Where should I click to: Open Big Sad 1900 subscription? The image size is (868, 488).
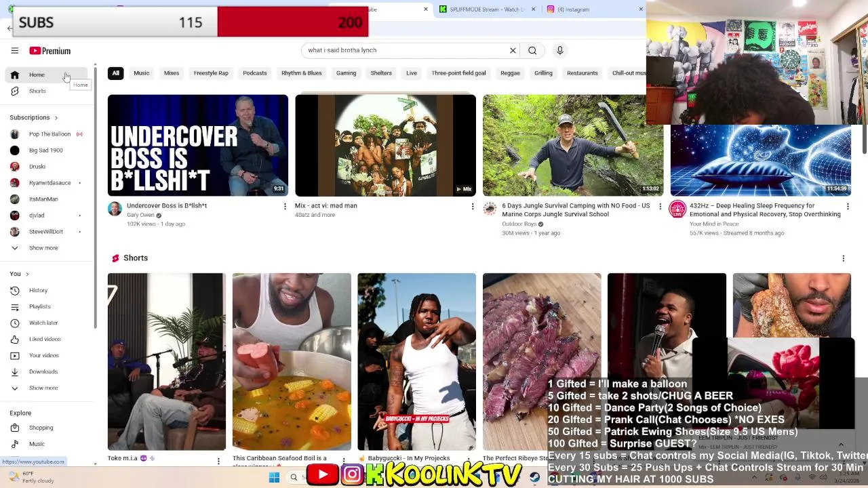tap(46, 150)
